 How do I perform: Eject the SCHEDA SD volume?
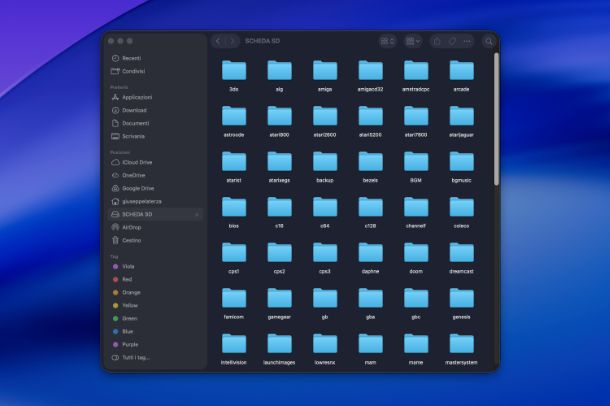click(x=197, y=214)
